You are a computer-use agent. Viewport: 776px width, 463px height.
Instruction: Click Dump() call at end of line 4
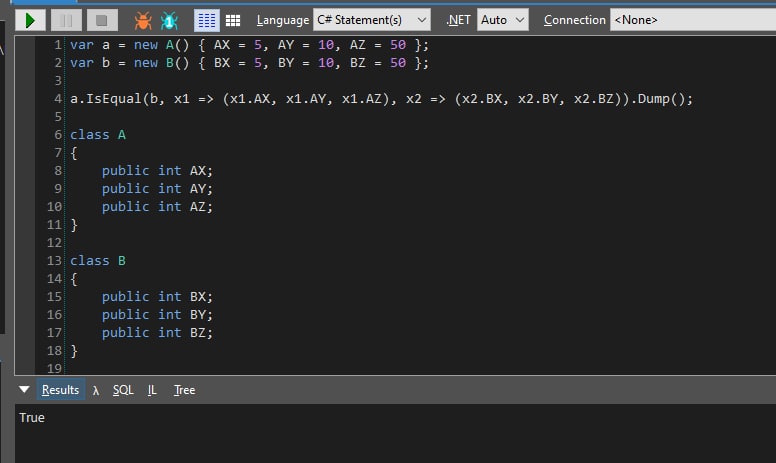[x=660, y=99]
